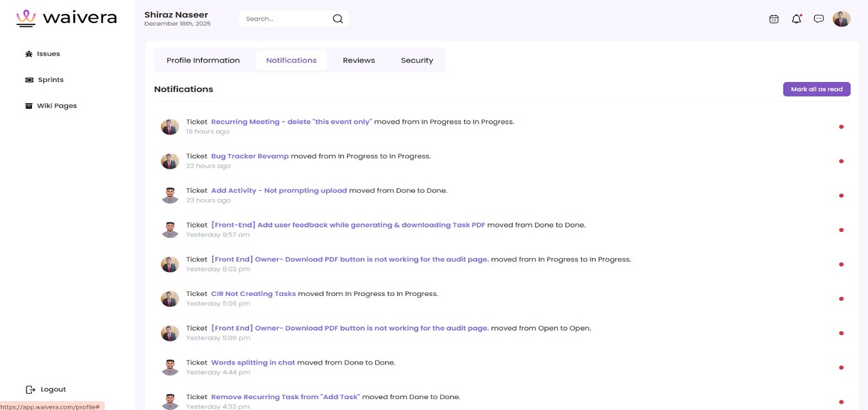Click unread dot on Add Activity notification

pyautogui.click(x=841, y=195)
